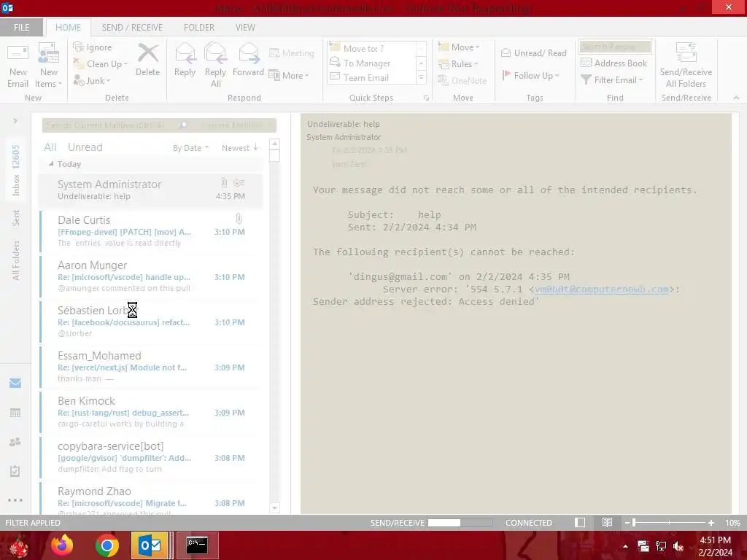Switch to the HOME tab

click(68, 28)
